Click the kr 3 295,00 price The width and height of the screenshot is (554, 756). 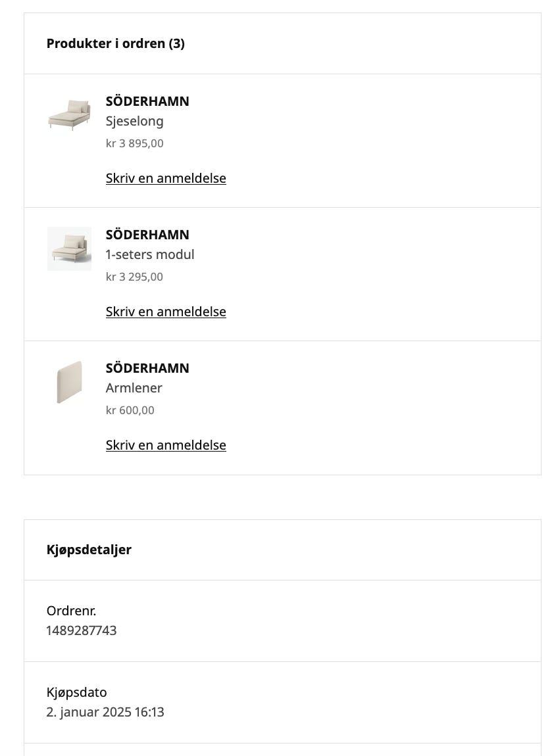(135, 277)
